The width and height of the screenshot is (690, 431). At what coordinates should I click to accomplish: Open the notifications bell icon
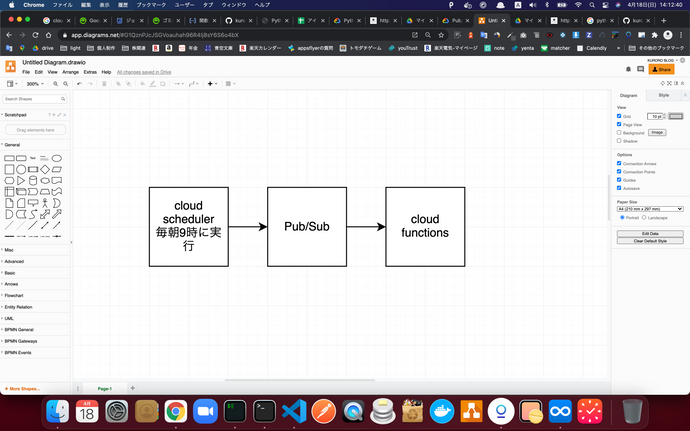(x=628, y=69)
